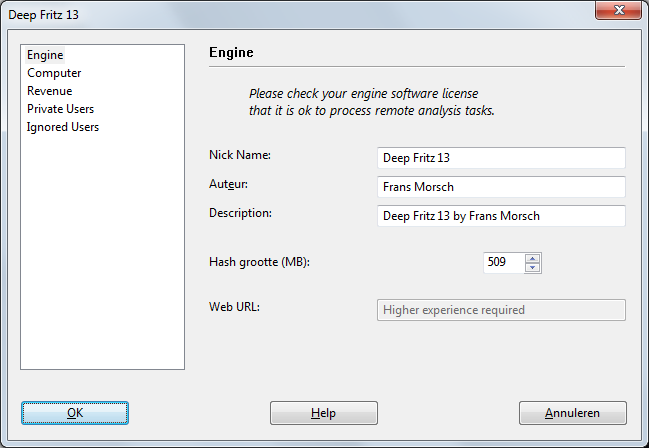Click the Nick Name text field
Screen dimensions: 649x448
(x=500, y=158)
